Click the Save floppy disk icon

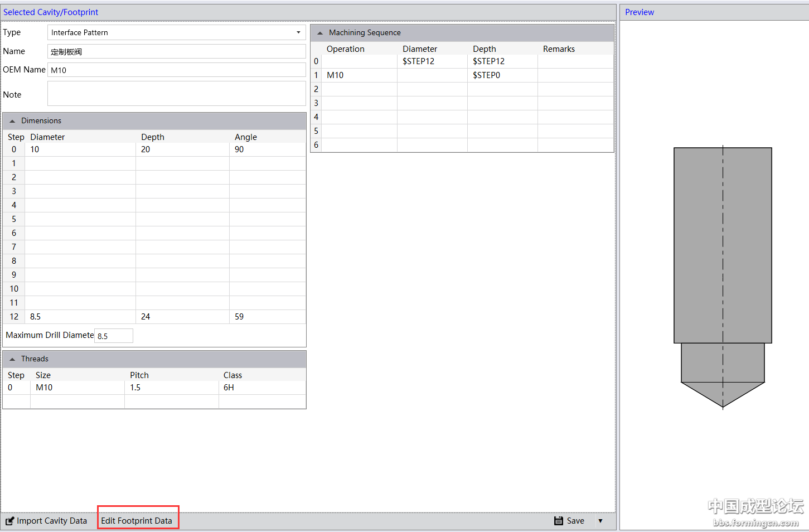pos(559,521)
